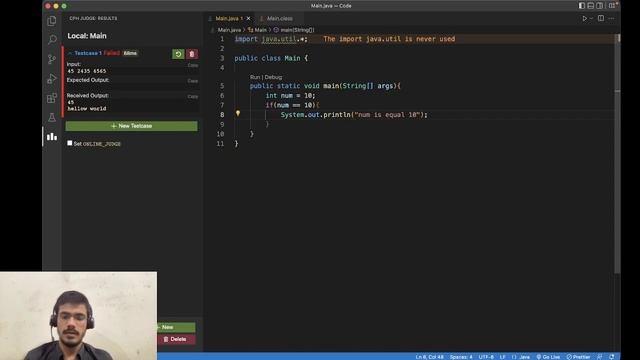Close the Main.java tab
Image resolution: width=640 pixels, height=360 pixels.
pos(248,18)
